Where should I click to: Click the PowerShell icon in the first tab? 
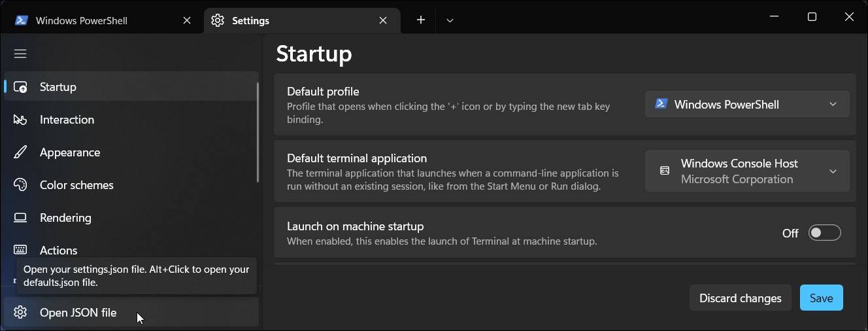(21, 20)
